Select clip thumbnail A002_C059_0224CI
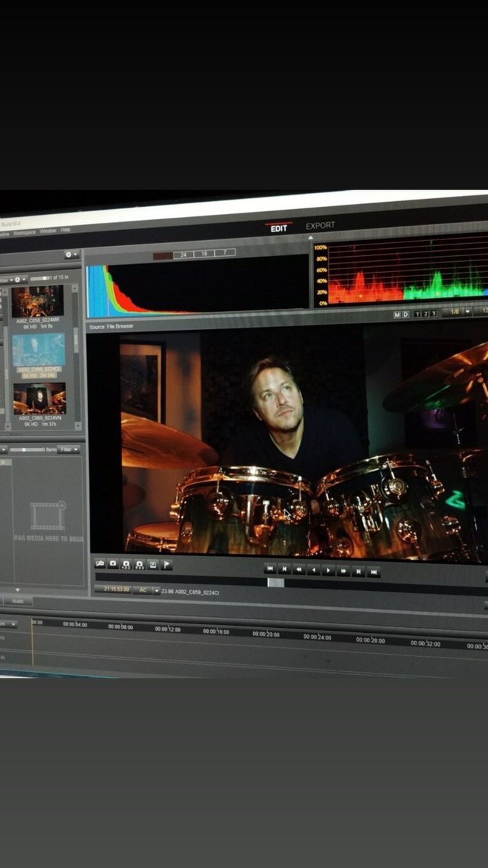 [39, 349]
